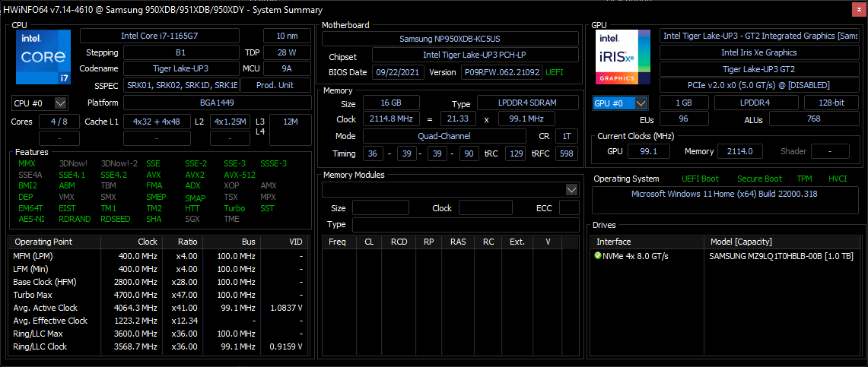Viewport: 868px width, 367px height.
Task: Click the Samsung NP950XDB-KC5US motherboard field
Action: [x=450, y=39]
